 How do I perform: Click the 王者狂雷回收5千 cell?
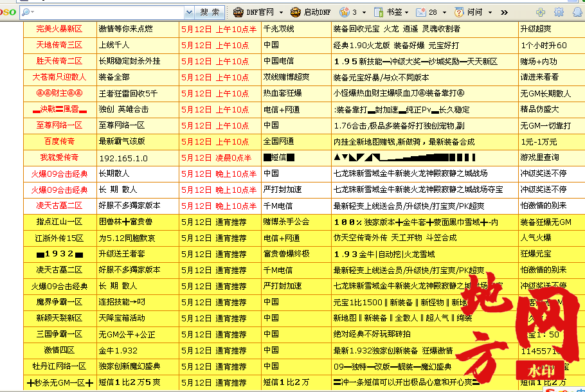pyautogui.click(x=128, y=93)
